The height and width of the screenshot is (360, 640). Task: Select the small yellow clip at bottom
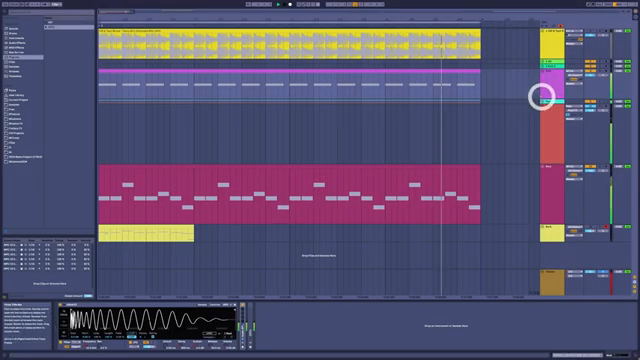(146, 233)
